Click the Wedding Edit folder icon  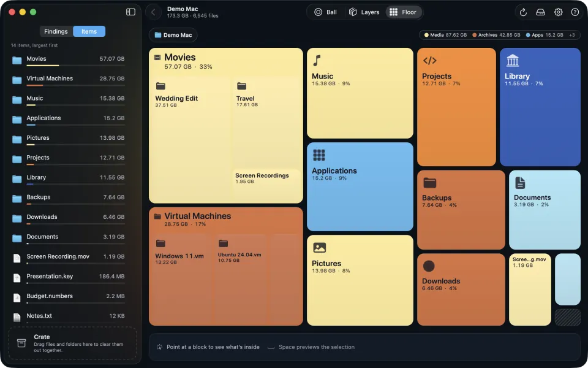[x=160, y=86]
